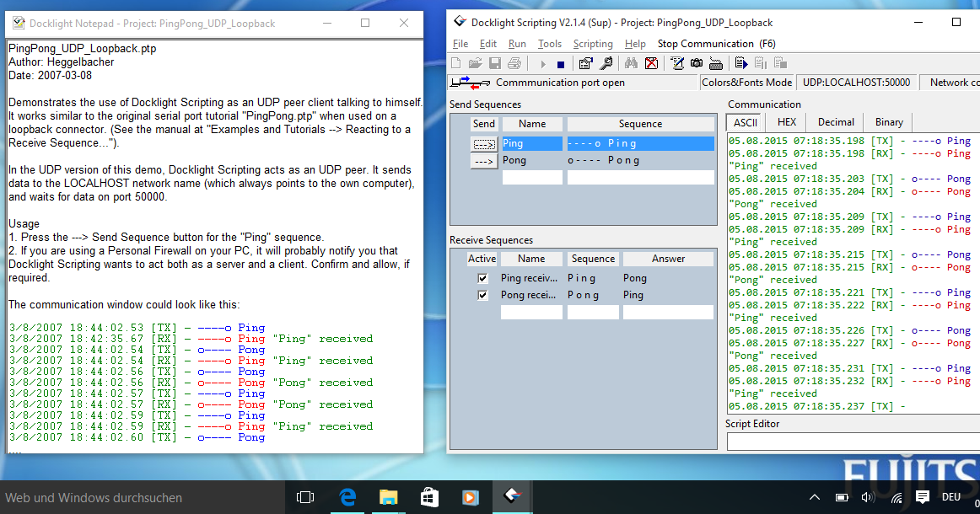This screenshot has width=980, height=514.
Task: Click the Docklight taskbar icon
Action: (513, 497)
